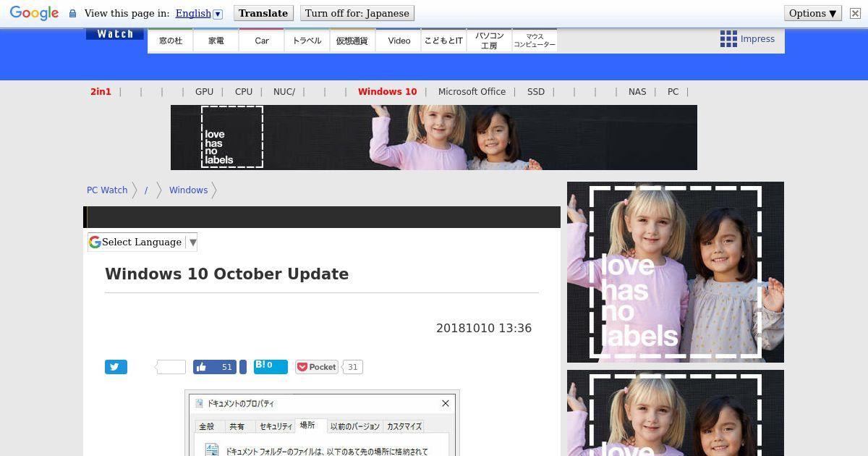Click the Google logo in translate bar
This screenshot has width=868, height=456.
pyautogui.click(x=34, y=13)
